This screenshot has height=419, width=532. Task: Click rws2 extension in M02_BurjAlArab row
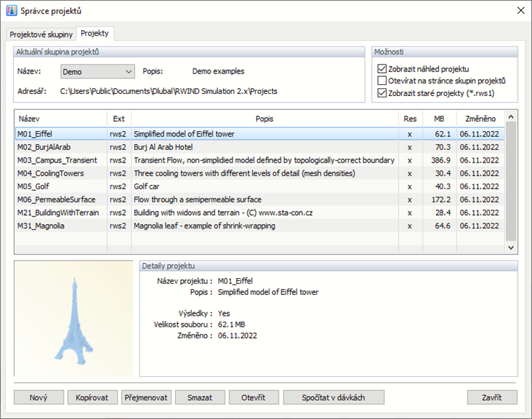(x=118, y=147)
